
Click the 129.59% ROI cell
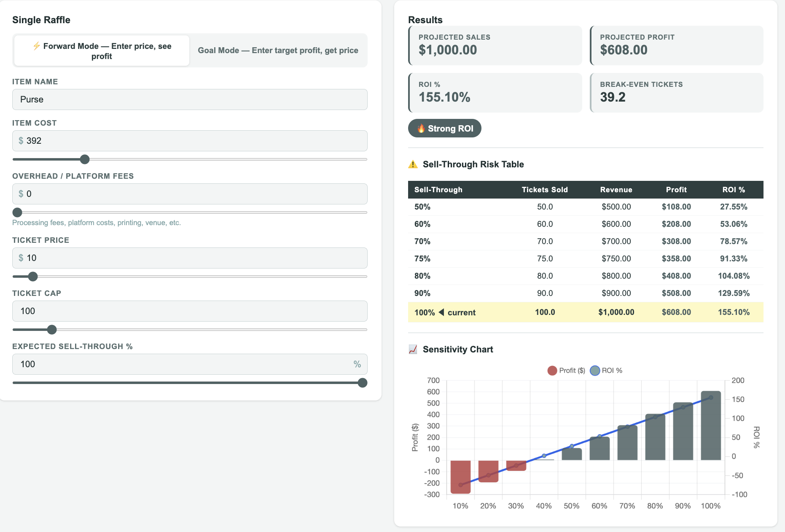click(x=734, y=293)
